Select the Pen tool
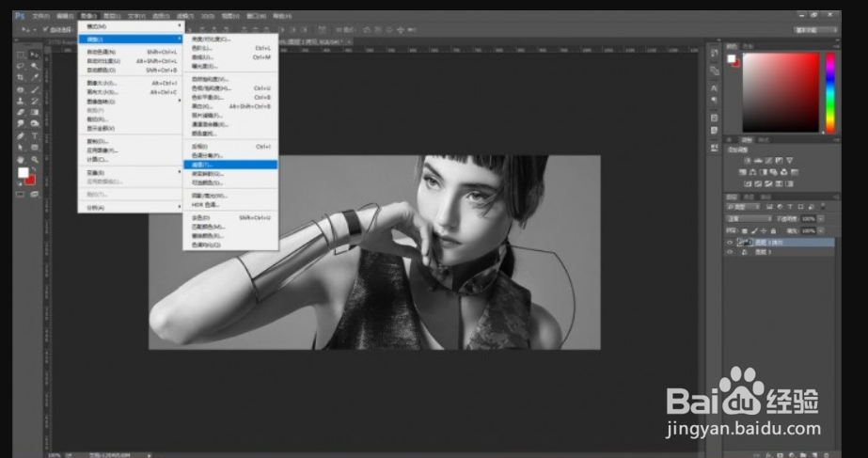This screenshot has height=458, width=868. click(21, 135)
